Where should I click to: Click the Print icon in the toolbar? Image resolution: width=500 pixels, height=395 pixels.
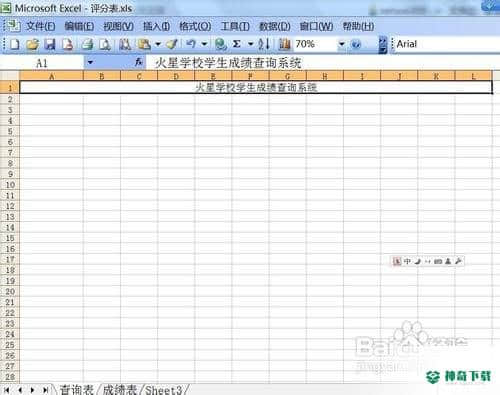coord(88,44)
